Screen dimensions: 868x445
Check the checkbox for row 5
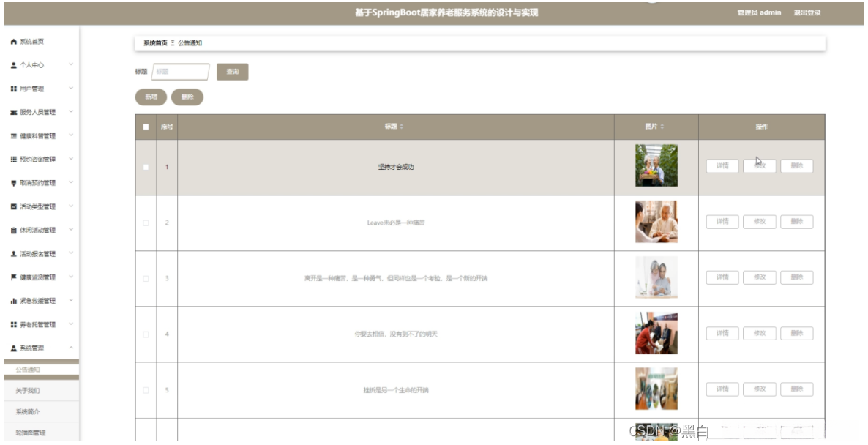point(146,390)
